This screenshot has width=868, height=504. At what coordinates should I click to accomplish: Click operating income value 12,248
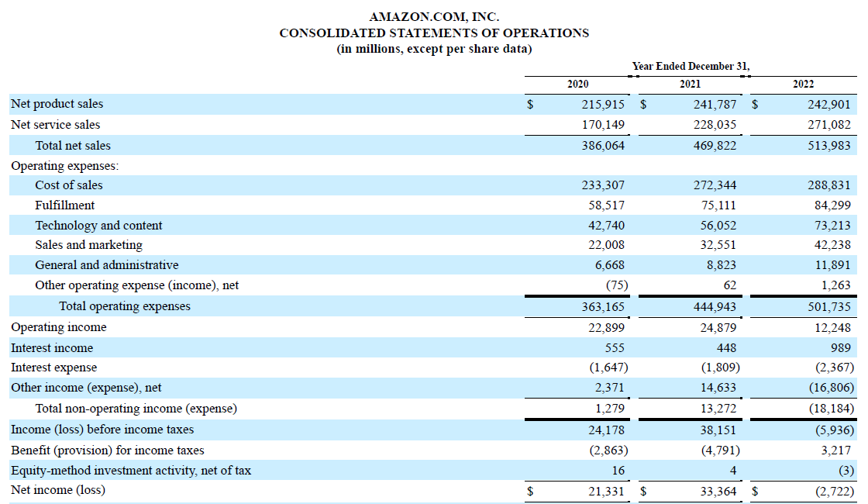[832, 328]
